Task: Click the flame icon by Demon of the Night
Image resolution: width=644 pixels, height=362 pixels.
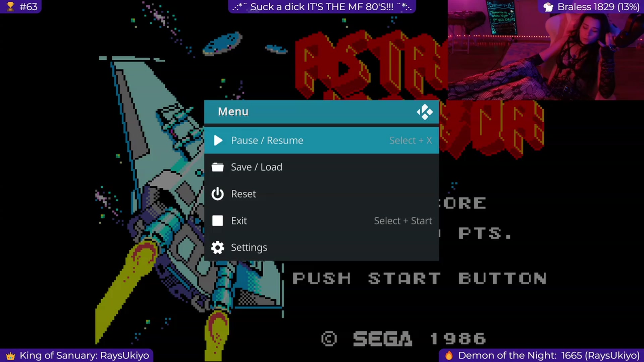Action: (x=449, y=355)
